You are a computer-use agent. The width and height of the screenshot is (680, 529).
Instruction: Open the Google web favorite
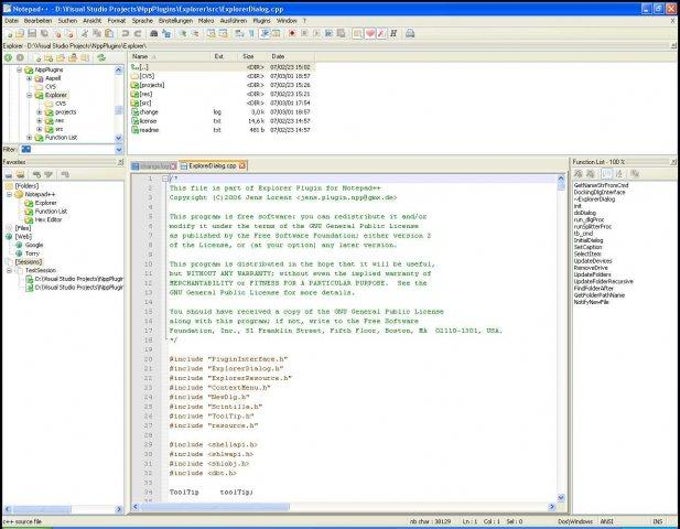click(x=34, y=244)
